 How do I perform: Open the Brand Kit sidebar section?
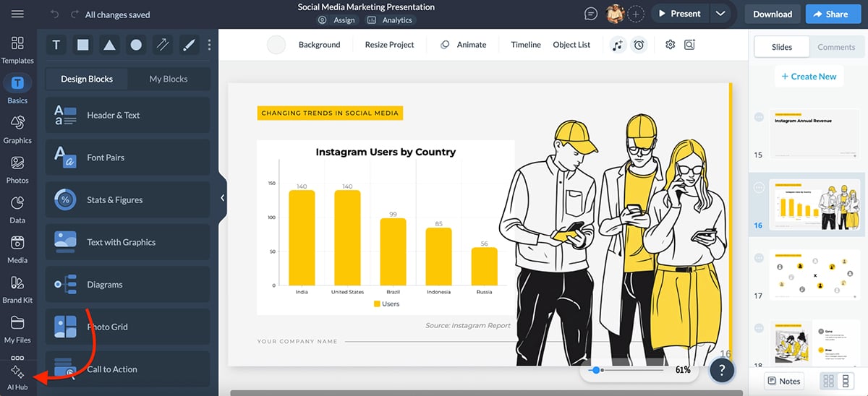[17, 288]
